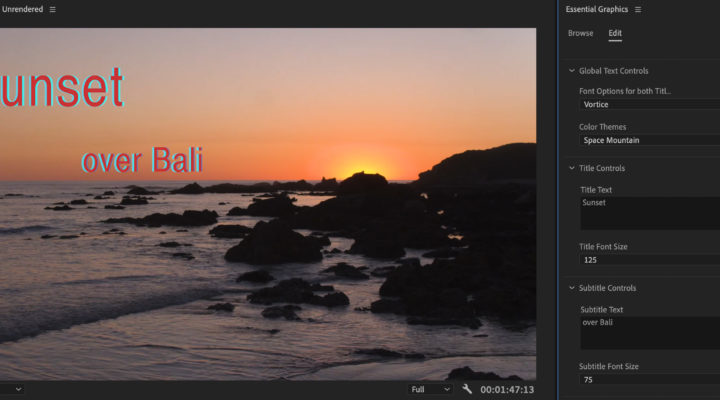Image resolution: width=720 pixels, height=400 pixels.
Task: Click the Subtitle Text label
Action: (602, 310)
